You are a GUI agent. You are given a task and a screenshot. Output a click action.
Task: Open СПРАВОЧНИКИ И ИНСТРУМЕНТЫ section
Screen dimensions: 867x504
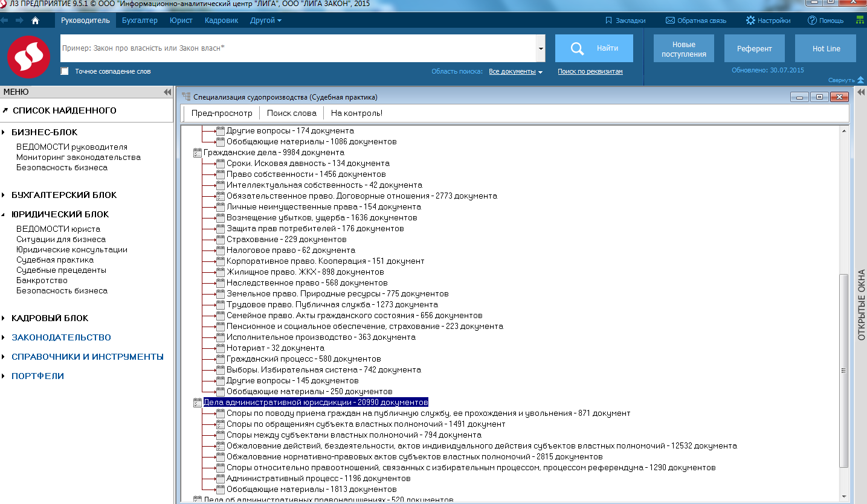pos(88,357)
